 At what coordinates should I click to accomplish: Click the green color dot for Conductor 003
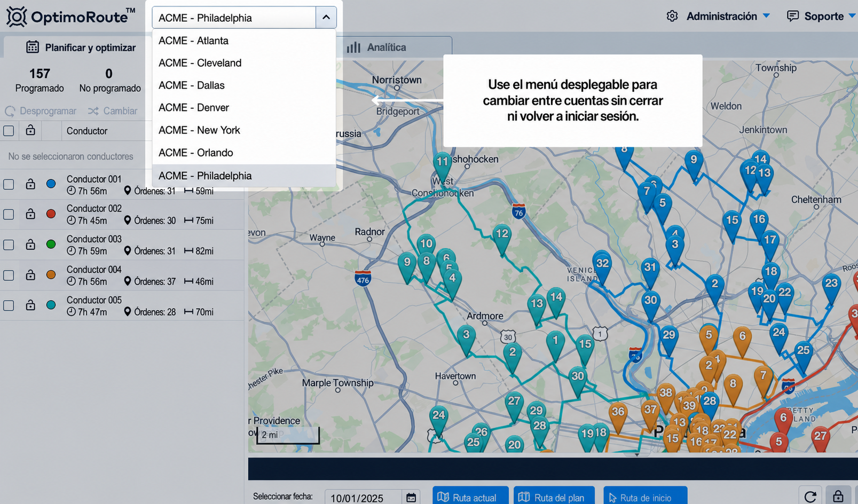pyautogui.click(x=51, y=244)
